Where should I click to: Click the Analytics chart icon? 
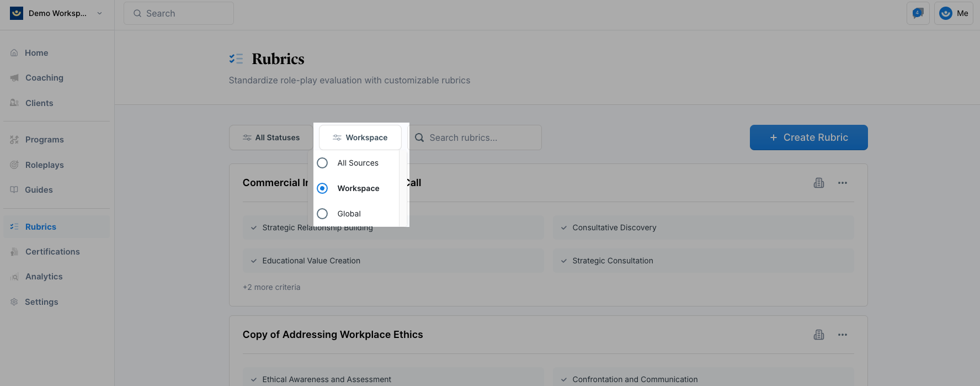tap(14, 277)
